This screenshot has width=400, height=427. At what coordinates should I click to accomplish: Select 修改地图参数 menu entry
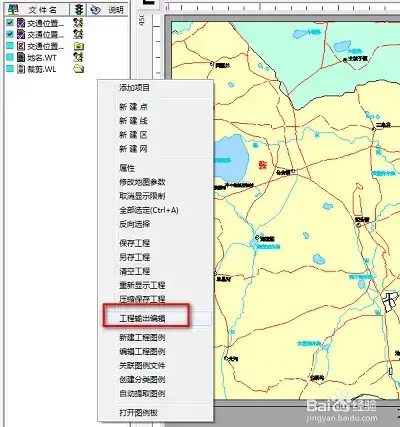[x=142, y=182]
